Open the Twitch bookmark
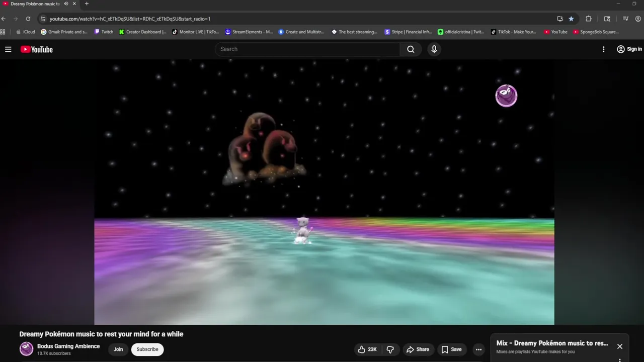Image resolution: width=644 pixels, height=362 pixels. (104, 32)
